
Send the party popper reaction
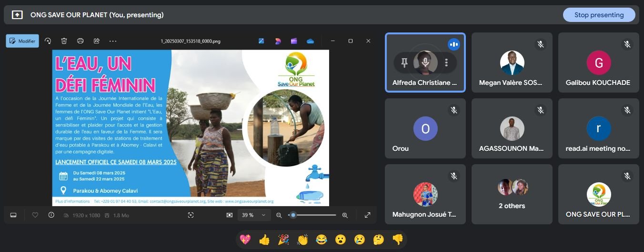(283, 239)
